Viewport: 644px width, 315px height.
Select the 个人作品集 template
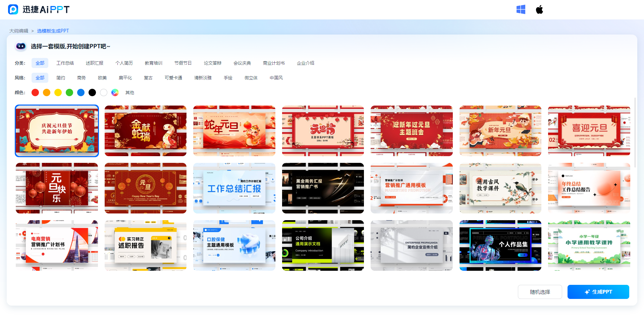[500, 246]
